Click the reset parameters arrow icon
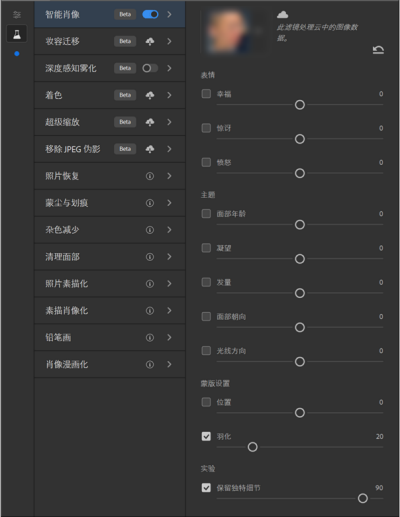The width and height of the screenshot is (400, 517). point(378,50)
